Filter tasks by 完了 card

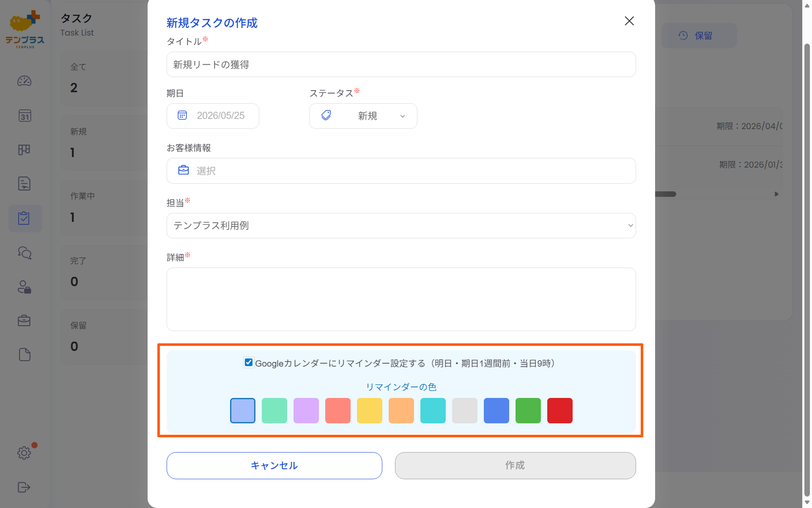tap(104, 273)
